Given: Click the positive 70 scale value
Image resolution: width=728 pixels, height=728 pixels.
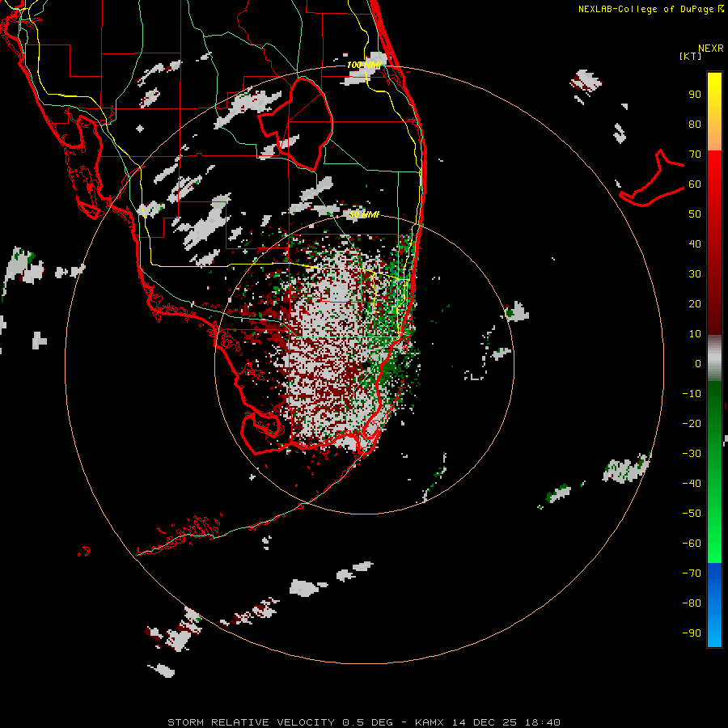Looking at the screenshot, I should click(695, 154).
